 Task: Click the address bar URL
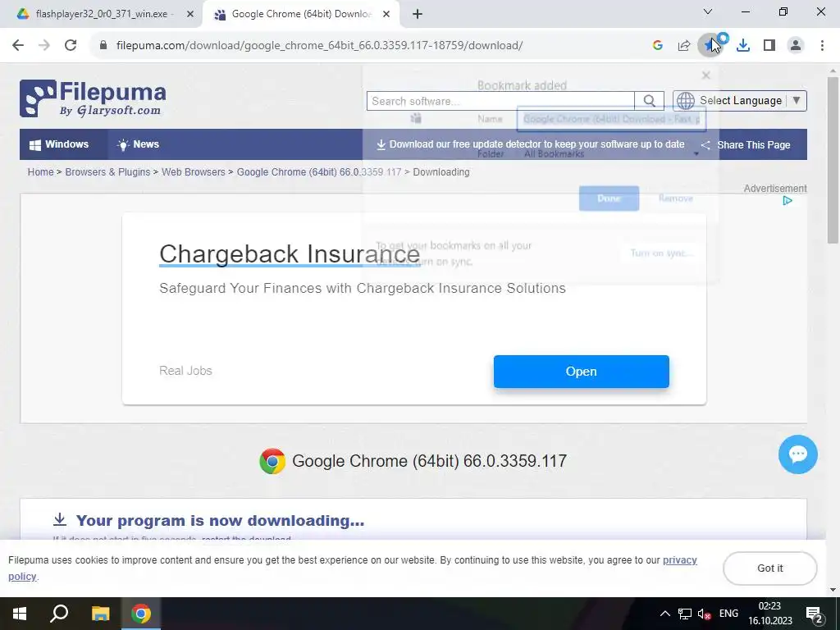[319, 45]
